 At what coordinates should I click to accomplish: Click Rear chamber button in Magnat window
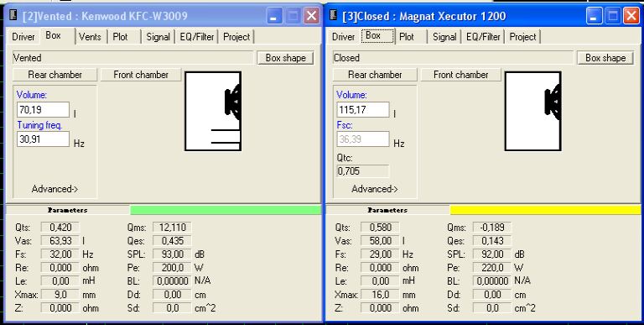pyautogui.click(x=375, y=75)
